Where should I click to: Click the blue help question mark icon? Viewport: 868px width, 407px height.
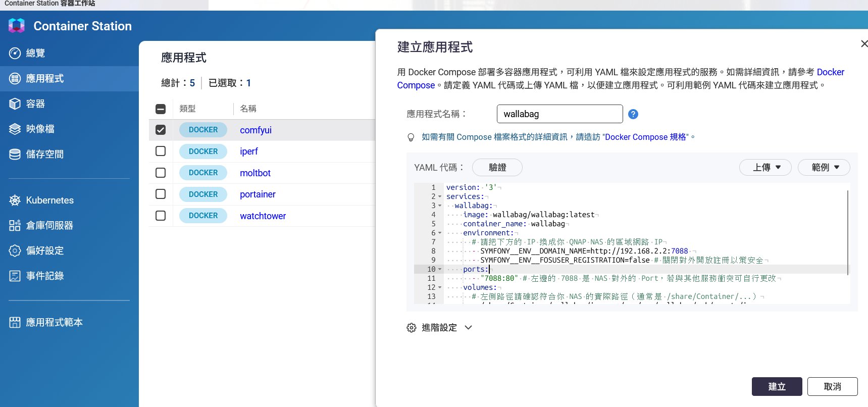[633, 114]
